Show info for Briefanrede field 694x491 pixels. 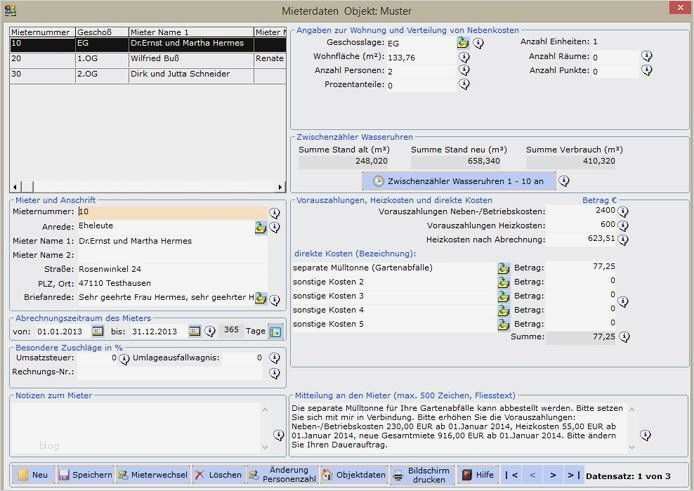(274, 300)
